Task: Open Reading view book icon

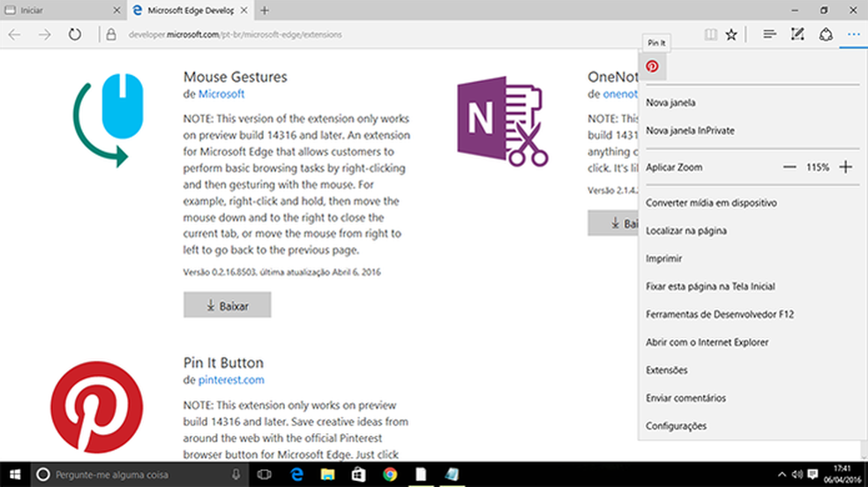Action: [x=711, y=35]
